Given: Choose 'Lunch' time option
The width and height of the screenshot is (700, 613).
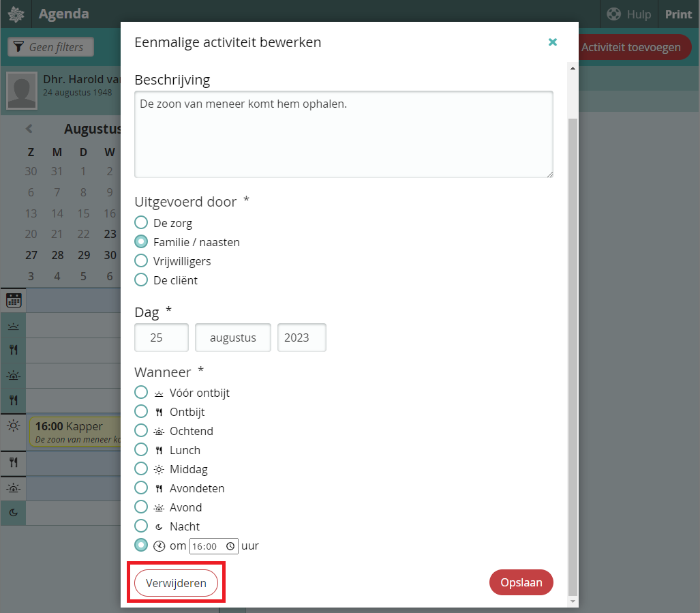Looking at the screenshot, I should tap(141, 449).
